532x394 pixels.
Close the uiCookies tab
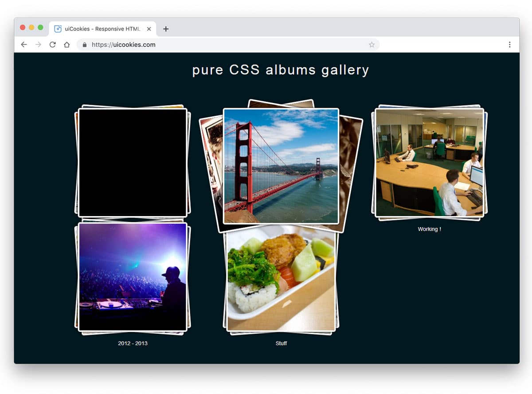(150, 28)
